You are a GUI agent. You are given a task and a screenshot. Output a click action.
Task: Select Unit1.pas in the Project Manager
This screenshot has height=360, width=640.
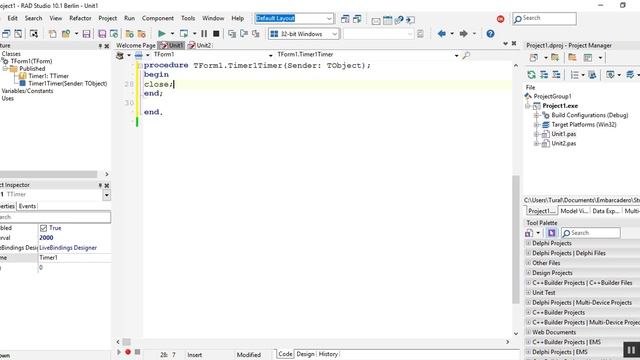[564, 134]
